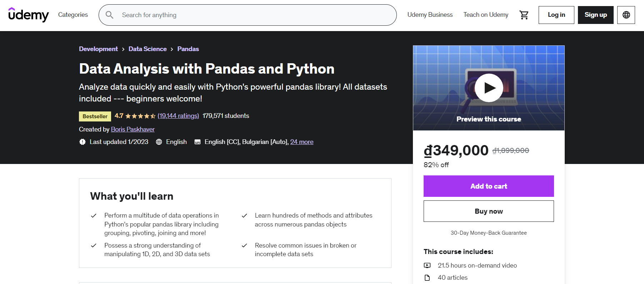The image size is (644, 284).
Task: Click the '179,571 students' text
Action: tap(226, 116)
